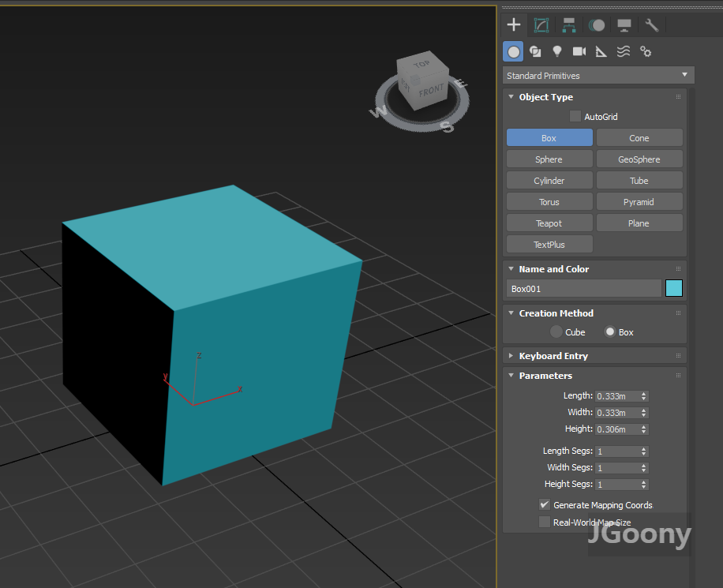Switch to the Display panel tab
This screenshot has height=588, width=723.
tap(624, 25)
